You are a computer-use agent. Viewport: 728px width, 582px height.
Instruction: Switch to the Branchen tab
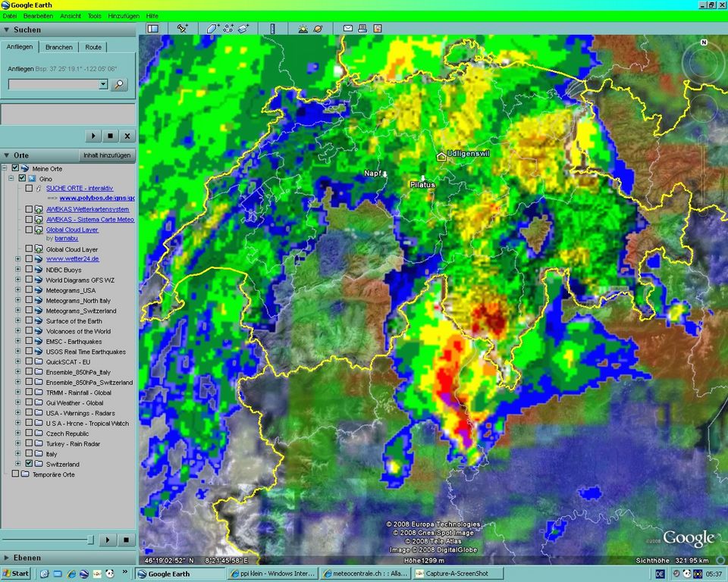(59, 47)
